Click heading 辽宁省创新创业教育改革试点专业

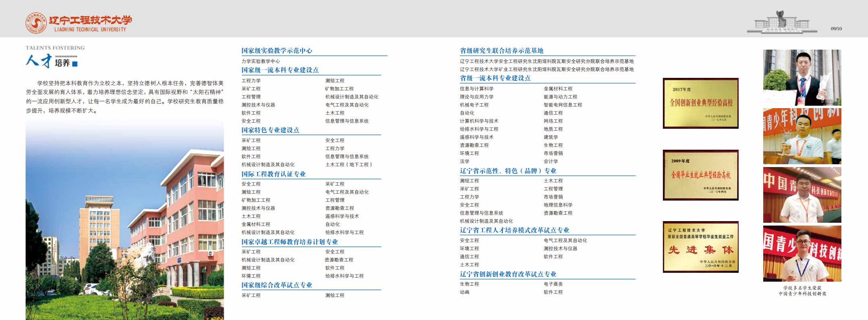pyautogui.click(x=508, y=274)
